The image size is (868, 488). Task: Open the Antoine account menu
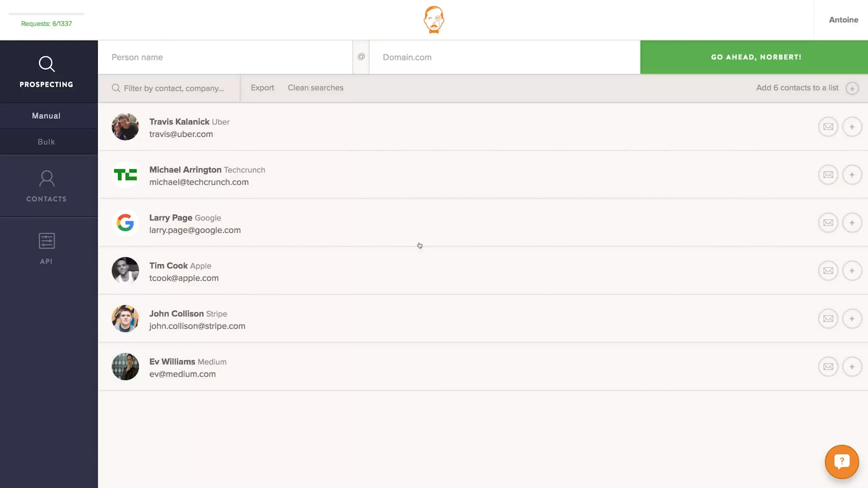point(843,20)
